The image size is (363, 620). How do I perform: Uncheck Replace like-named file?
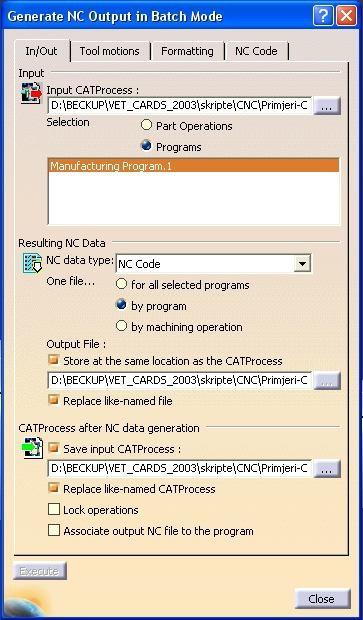tap(53, 400)
